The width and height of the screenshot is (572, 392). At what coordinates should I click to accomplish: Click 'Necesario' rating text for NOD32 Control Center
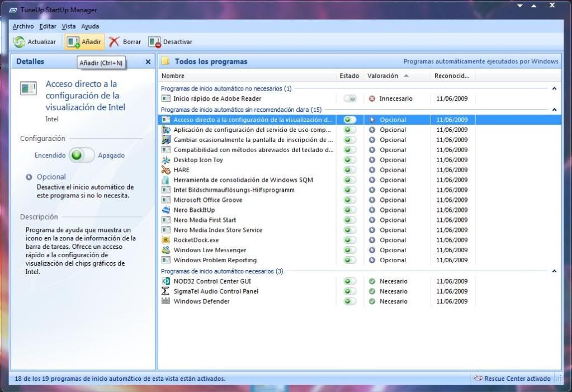(x=393, y=281)
